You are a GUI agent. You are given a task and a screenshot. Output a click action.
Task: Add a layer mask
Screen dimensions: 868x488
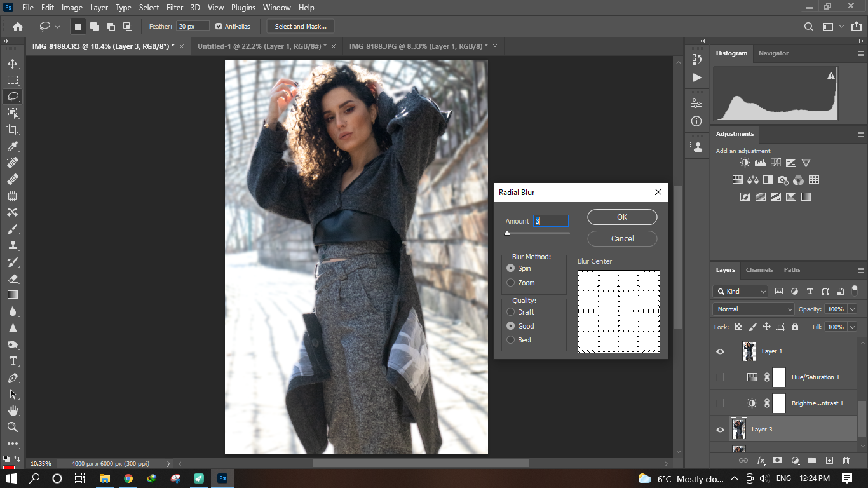coord(777,461)
